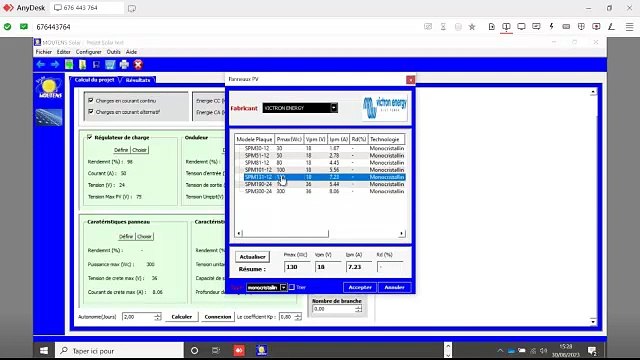Click the panel table horizontal scrollbar
Viewport: 640px width, 360px height.
point(285,233)
